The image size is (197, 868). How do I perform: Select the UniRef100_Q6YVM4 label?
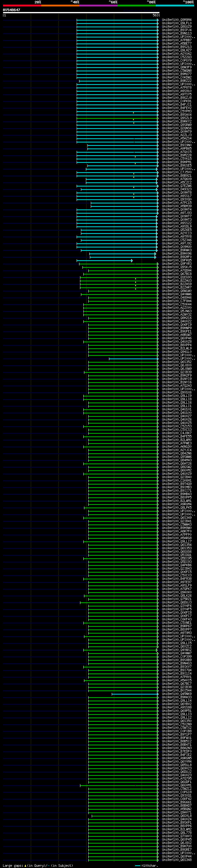(x=177, y=761)
